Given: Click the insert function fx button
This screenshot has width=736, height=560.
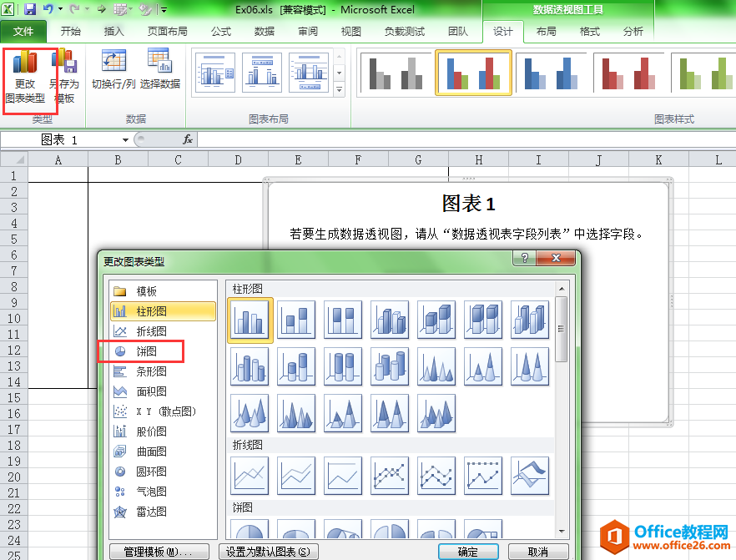Looking at the screenshot, I should (187, 139).
